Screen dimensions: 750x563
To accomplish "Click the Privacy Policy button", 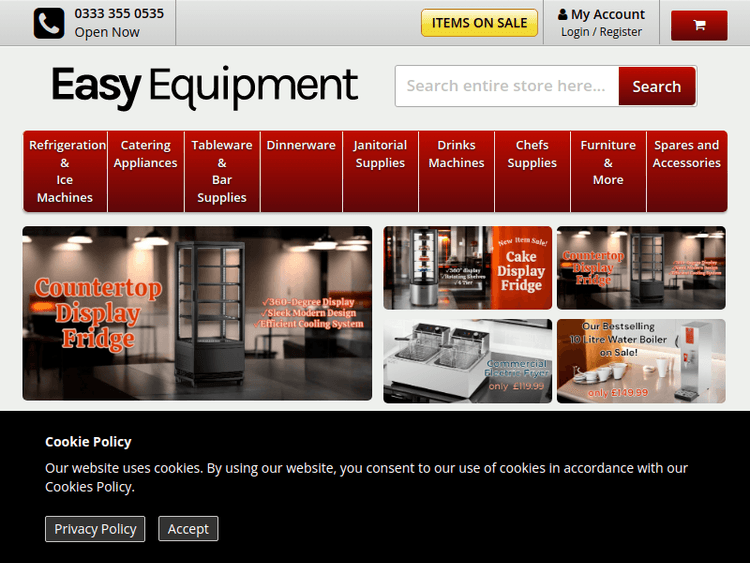I will point(95,529).
